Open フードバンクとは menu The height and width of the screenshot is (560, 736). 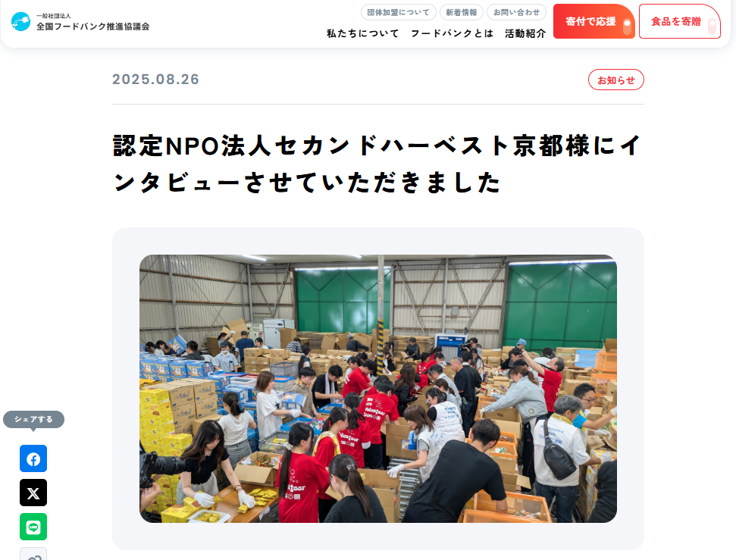pyautogui.click(x=452, y=34)
